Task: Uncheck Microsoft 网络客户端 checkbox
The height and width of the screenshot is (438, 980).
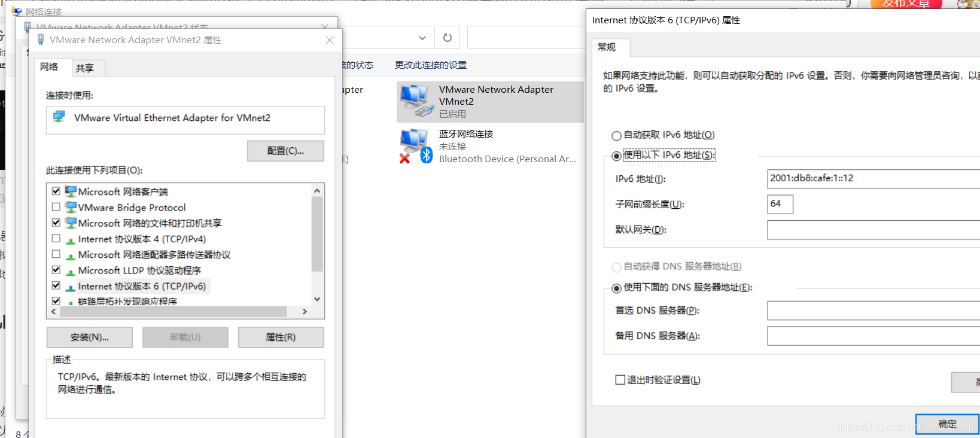Action: click(56, 191)
